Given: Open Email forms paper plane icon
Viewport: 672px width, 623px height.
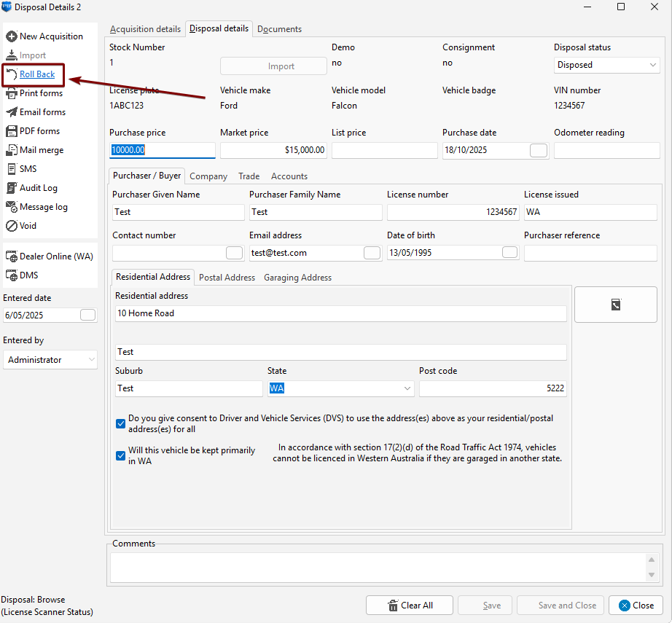Looking at the screenshot, I should [x=12, y=112].
